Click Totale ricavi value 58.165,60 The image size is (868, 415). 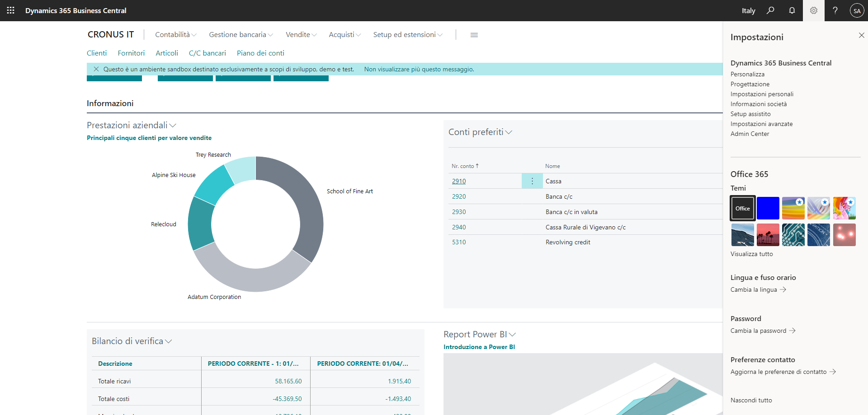click(288, 381)
